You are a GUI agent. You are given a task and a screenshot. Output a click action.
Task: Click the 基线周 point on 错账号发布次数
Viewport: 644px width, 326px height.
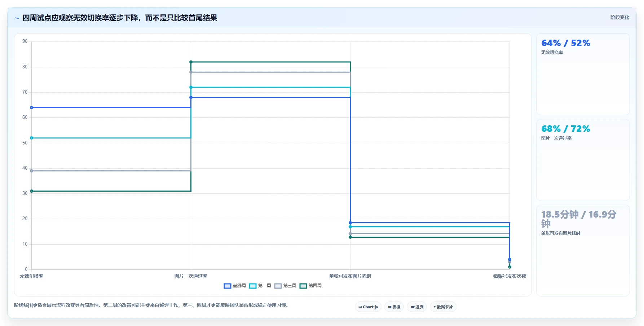click(510, 259)
